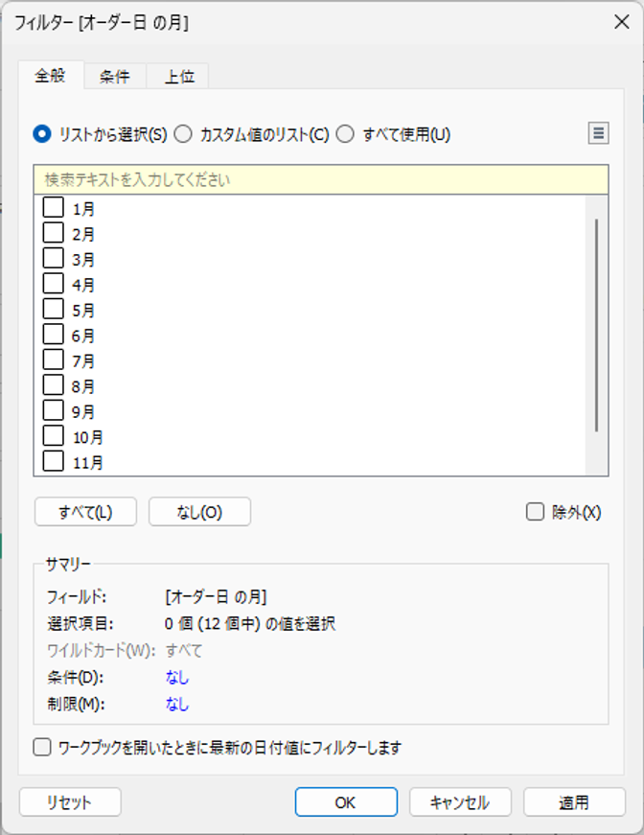This screenshot has height=835, width=644.
Task: Focus the 検索テキスト search field
Action: click(x=321, y=179)
